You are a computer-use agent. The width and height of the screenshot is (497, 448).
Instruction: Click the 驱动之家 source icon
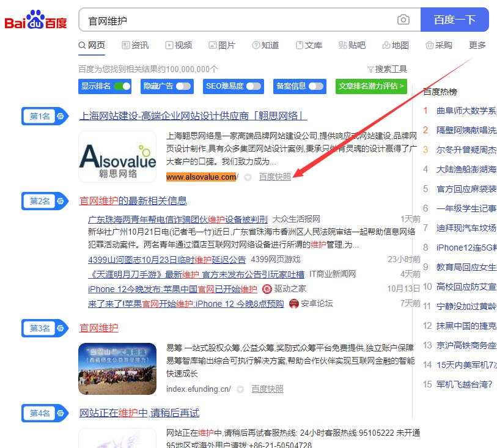click(x=267, y=289)
